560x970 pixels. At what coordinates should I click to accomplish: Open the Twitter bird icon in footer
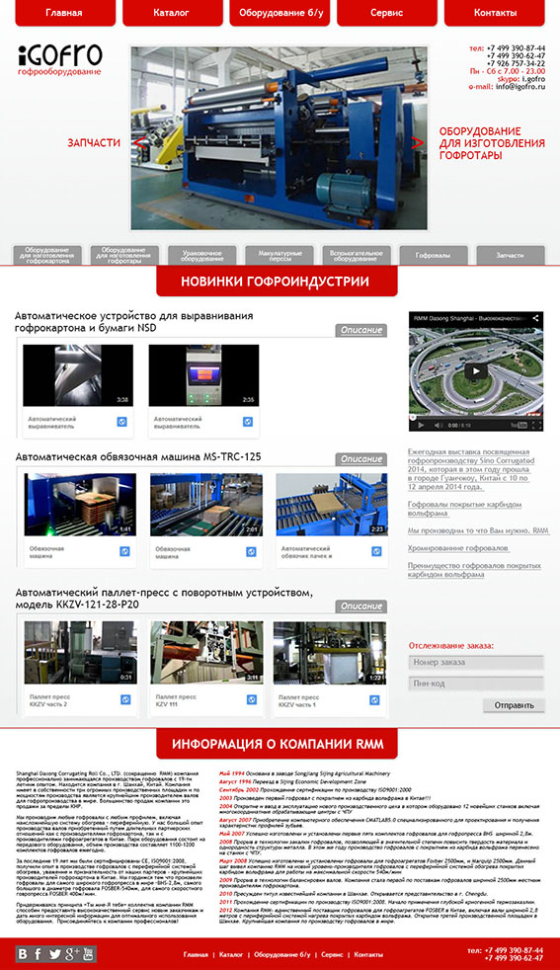54,954
